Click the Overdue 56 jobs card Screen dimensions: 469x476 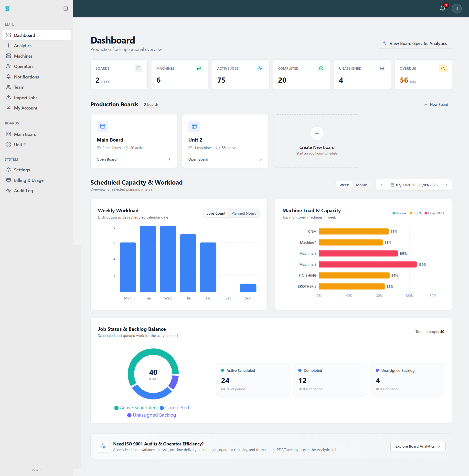point(423,75)
